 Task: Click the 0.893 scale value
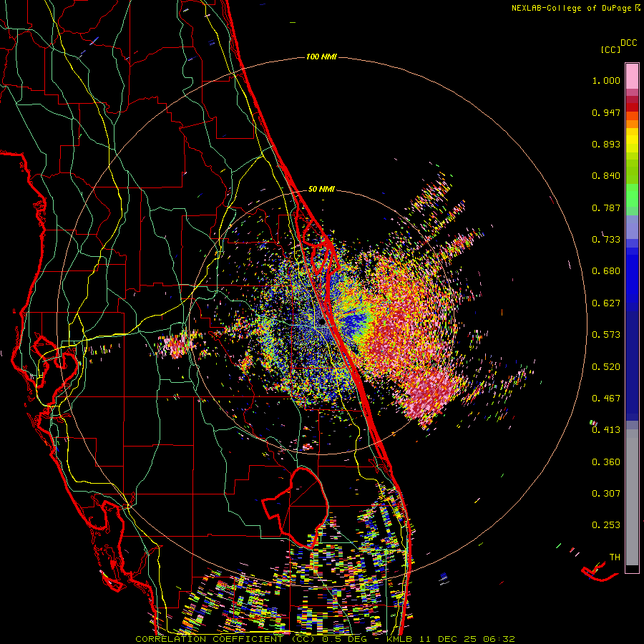(606, 144)
